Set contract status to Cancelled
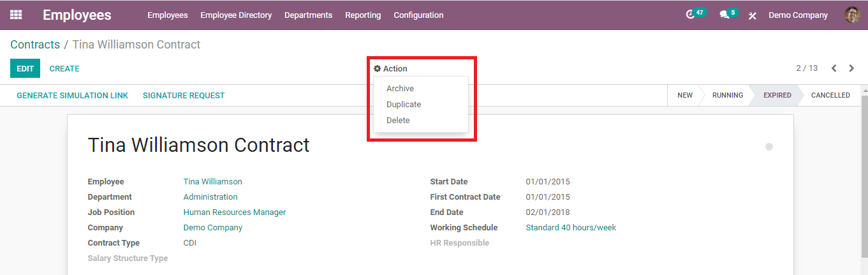Viewport: 868px width, 275px height. pyautogui.click(x=830, y=95)
